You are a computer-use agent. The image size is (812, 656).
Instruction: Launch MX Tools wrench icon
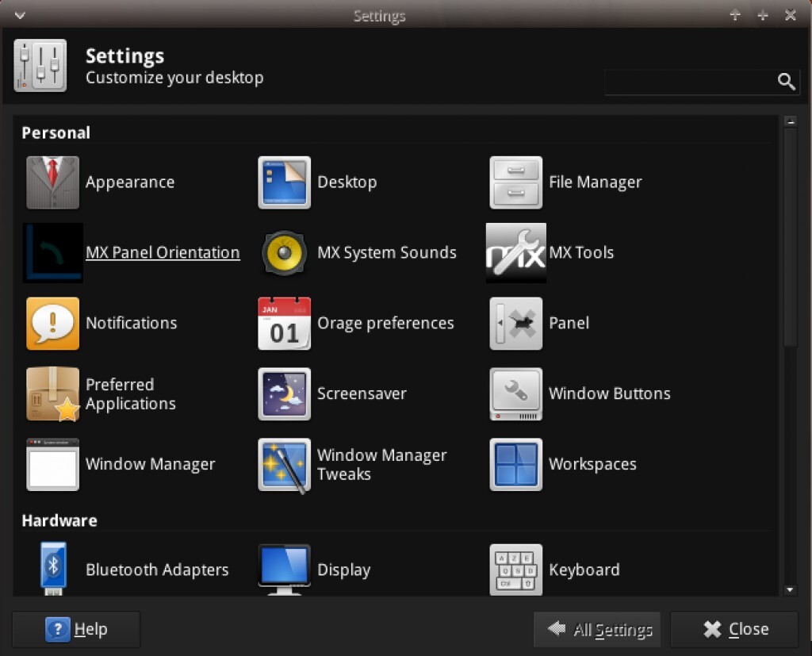pyautogui.click(x=515, y=253)
